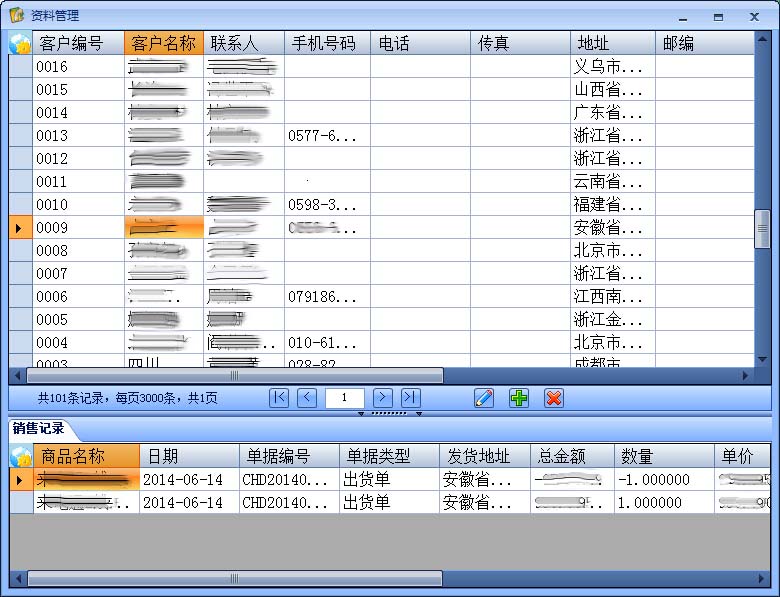
Task: Click sales grid horizontal scroll right arrow
Action: (762, 579)
